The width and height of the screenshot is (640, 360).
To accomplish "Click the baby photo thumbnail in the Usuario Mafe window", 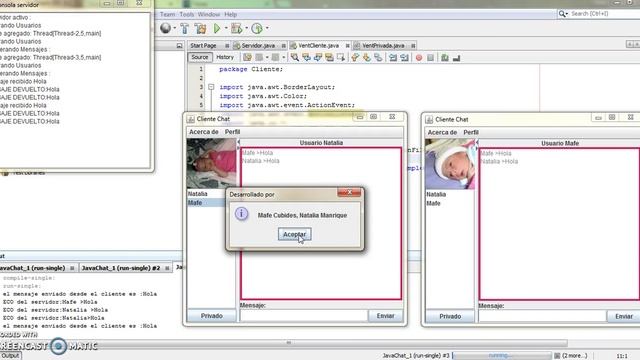I will coord(450,164).
